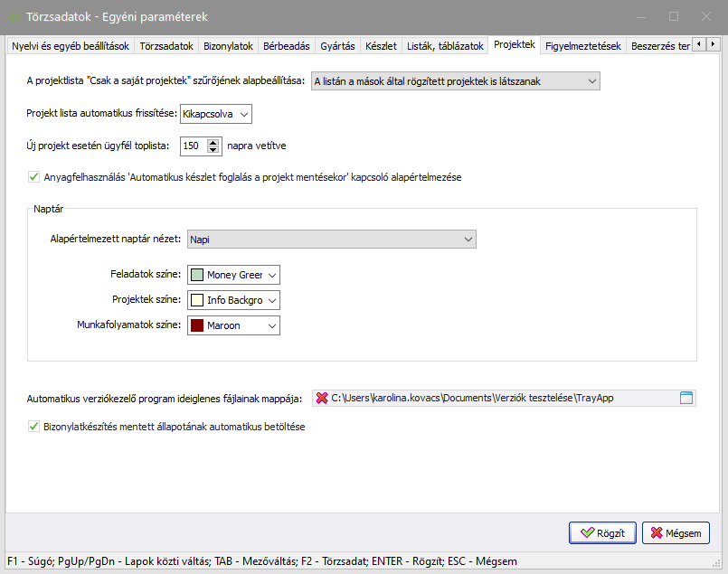728x574 pixels.
Task: Click the red X icon in folder path field
Action: pyautogui.click(x=321, y=397)
